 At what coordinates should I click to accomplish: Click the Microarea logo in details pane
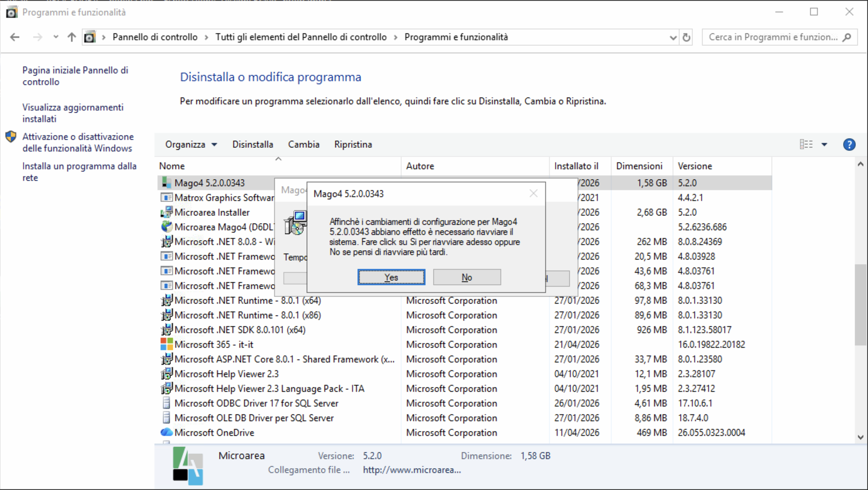coord(188,466)
